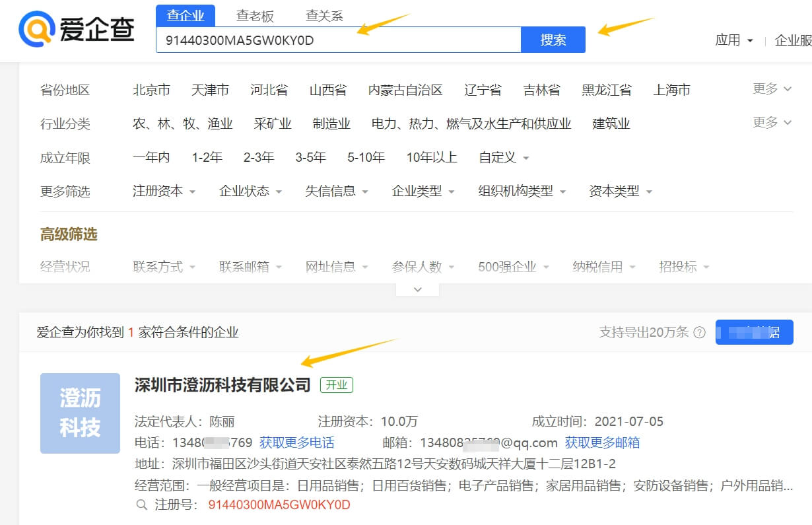Select 河北省 province filter
Viewport: 812px width, 525px height.
click(x=269, y=90)
